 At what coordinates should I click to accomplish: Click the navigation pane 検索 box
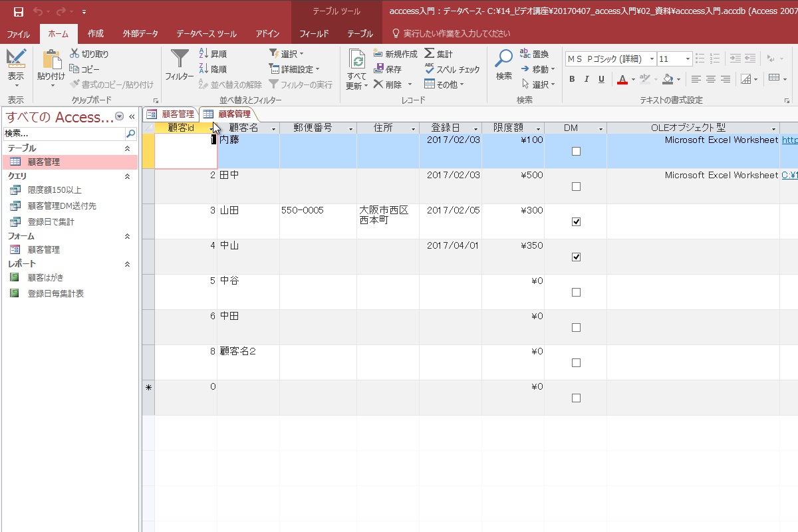(x=64, y=134)
